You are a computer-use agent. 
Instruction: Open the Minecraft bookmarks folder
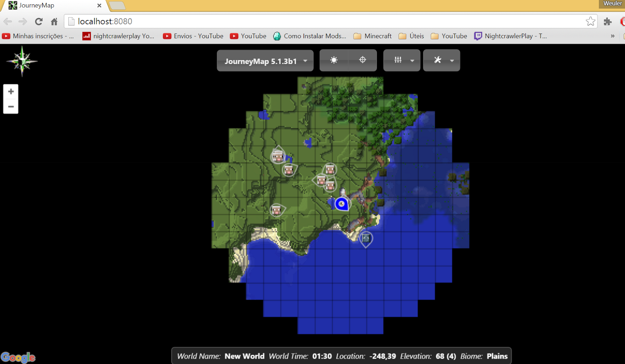coord(372,36)
